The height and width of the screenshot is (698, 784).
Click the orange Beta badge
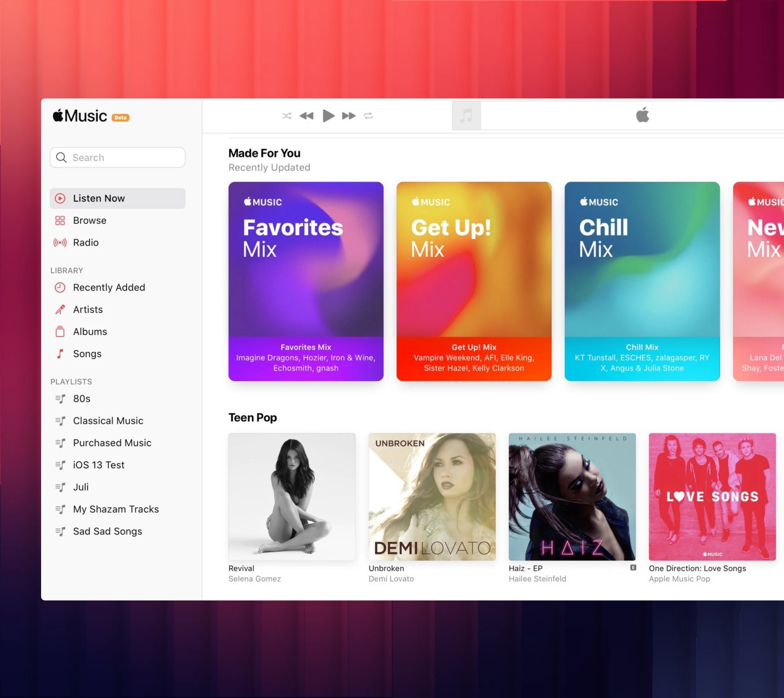[x=120, y=118]
